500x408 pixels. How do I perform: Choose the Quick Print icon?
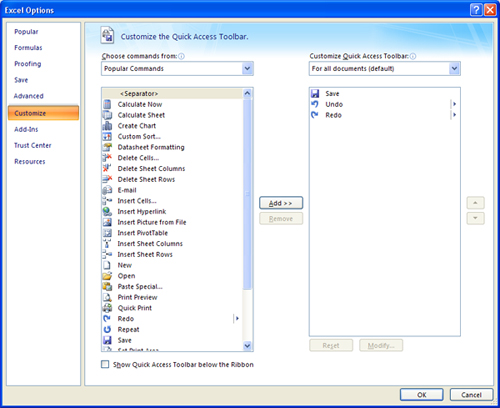(x=107, y=308)
